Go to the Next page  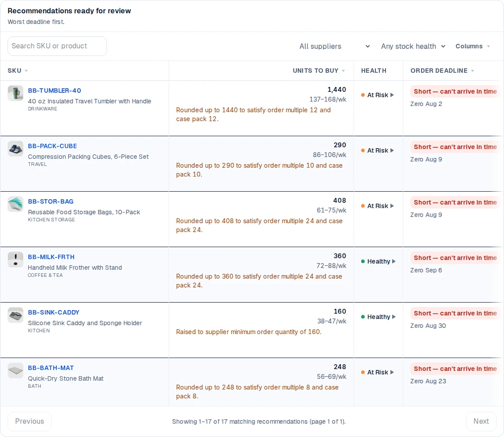click(481, 421)
